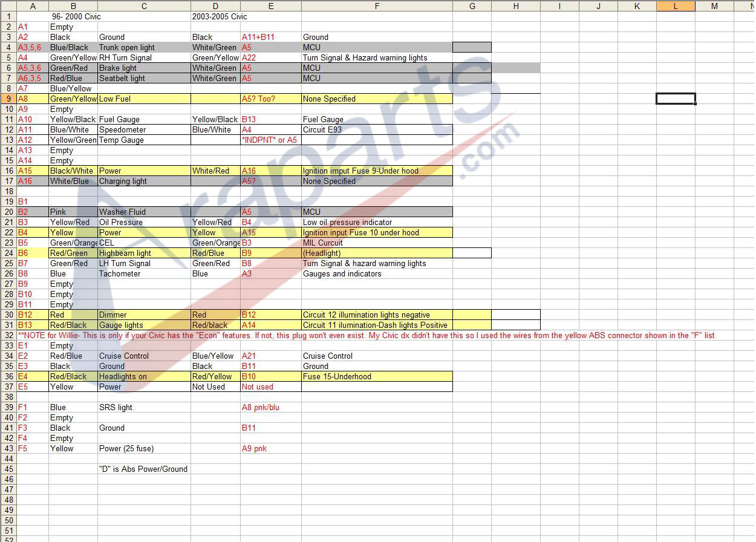The image size is (756, 542).
Task: Select cell 'LH Turn Signal'
Action: coord(144,263)
